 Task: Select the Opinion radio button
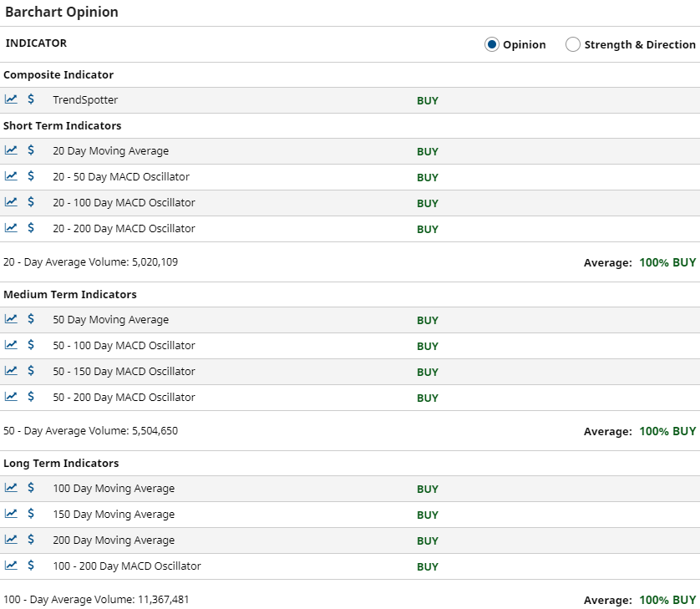pyautogui.click(x=491, y=44)
